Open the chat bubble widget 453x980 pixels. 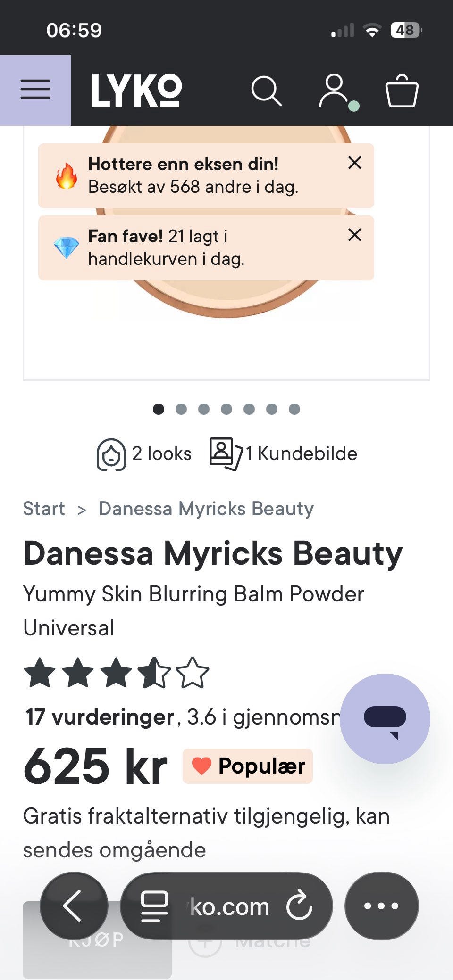point(385,718)
